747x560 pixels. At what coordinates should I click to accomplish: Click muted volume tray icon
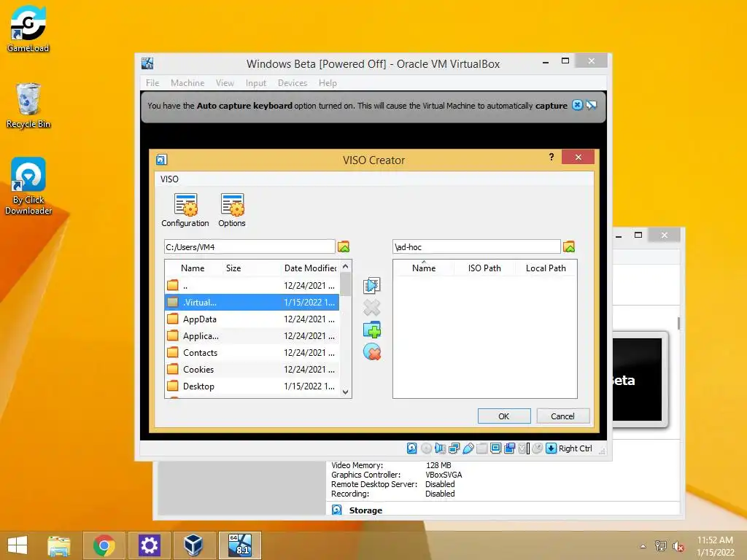678,546
